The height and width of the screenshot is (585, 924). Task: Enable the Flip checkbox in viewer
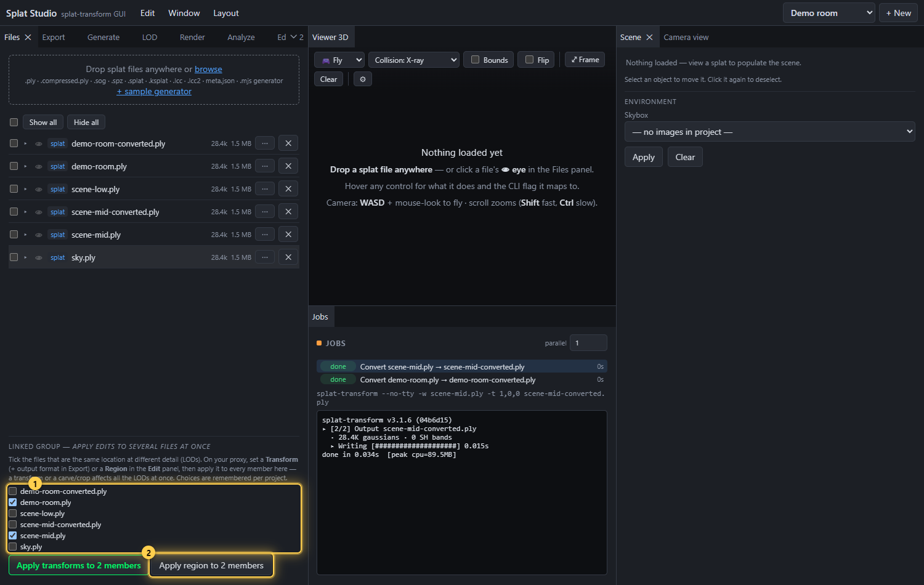pos(529,60)
